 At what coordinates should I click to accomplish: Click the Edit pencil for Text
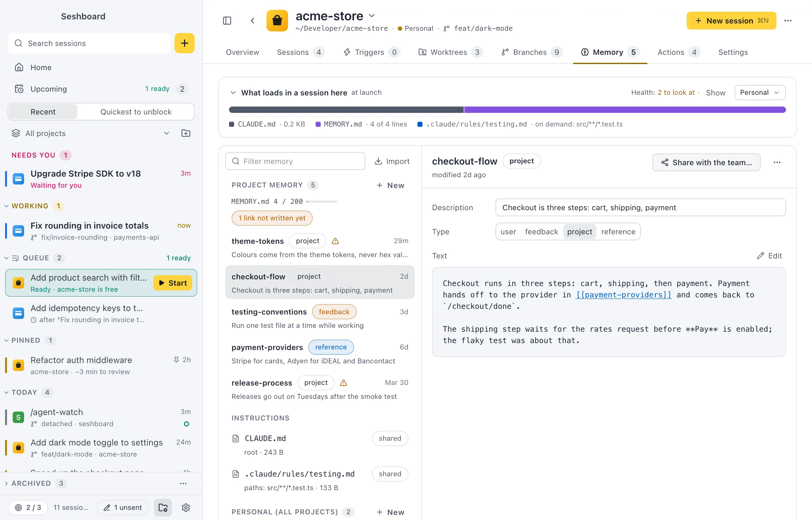pyautogui.click(x=769, y=256)
